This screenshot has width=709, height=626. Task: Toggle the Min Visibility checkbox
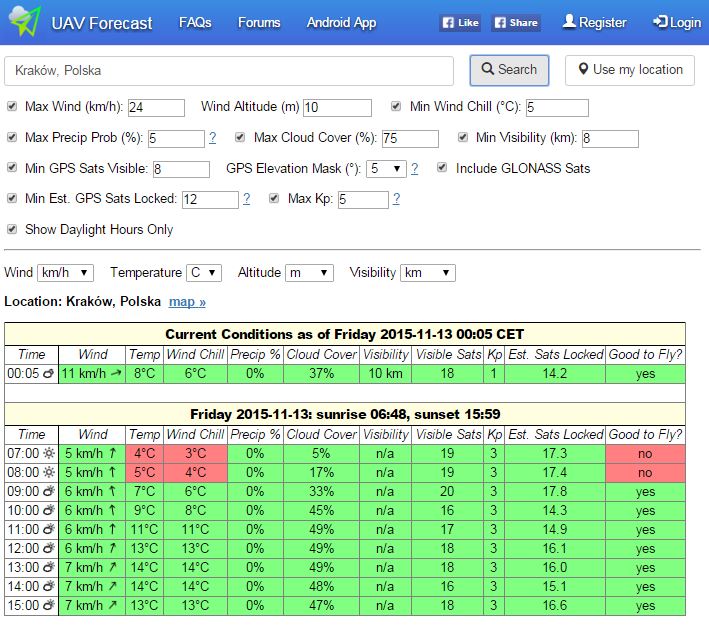coord(463,137)
